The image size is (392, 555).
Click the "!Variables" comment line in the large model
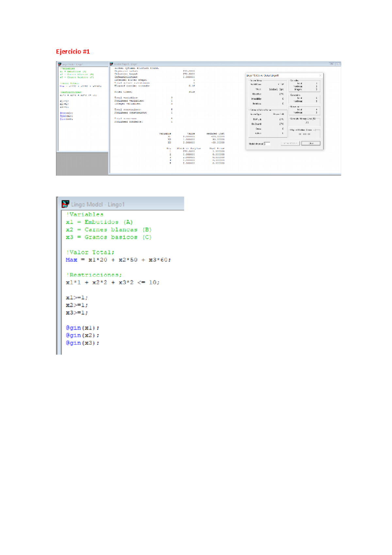tap(85, 214)
